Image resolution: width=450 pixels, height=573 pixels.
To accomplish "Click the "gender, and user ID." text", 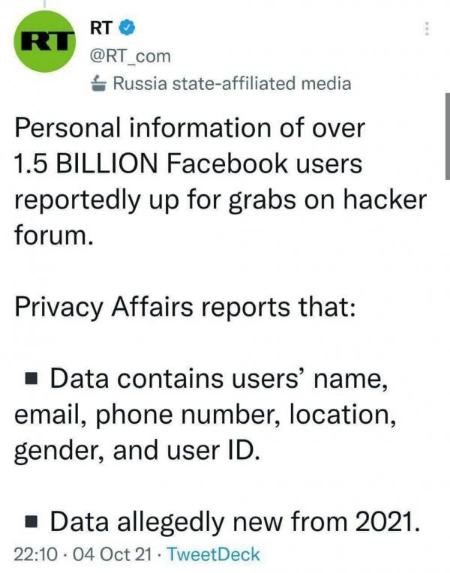I will (137, 452).
